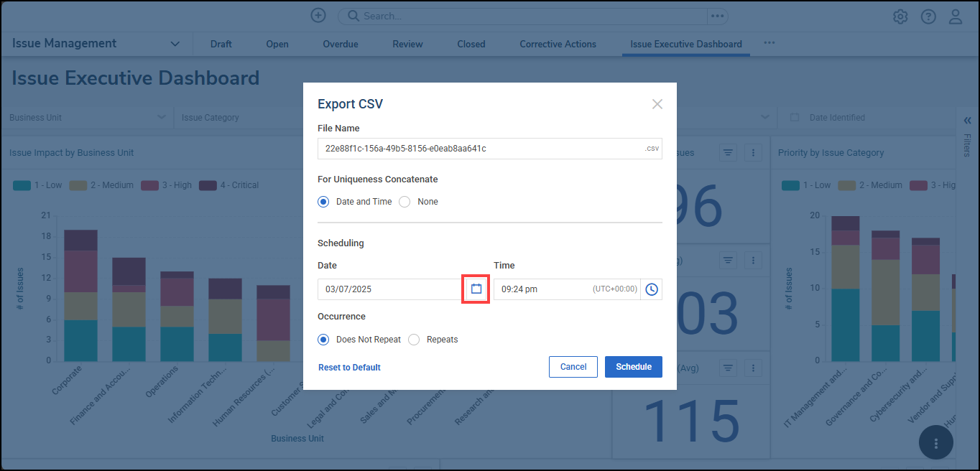Open the calendar date picker icon
Image resolution: width=980 pixels, height=471 pixels.
pyautogui.click(x=476, y=289)
